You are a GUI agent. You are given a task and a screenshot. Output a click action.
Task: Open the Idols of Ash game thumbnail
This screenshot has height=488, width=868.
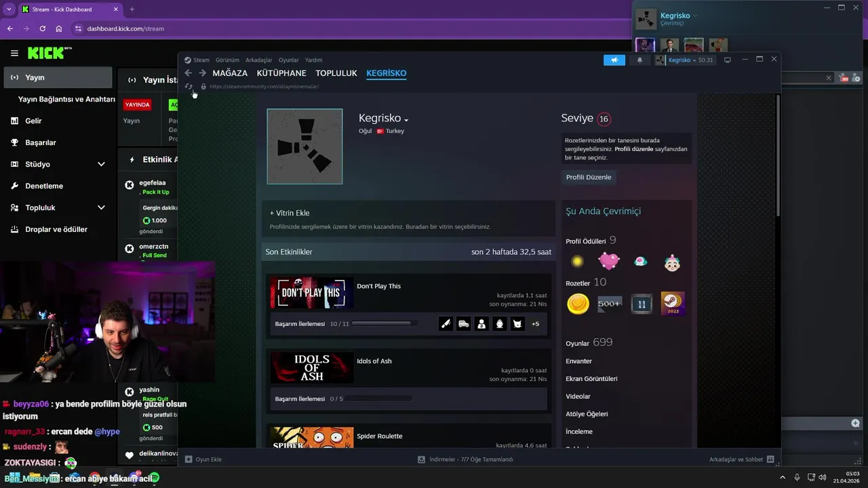click(x=311, y=368)
